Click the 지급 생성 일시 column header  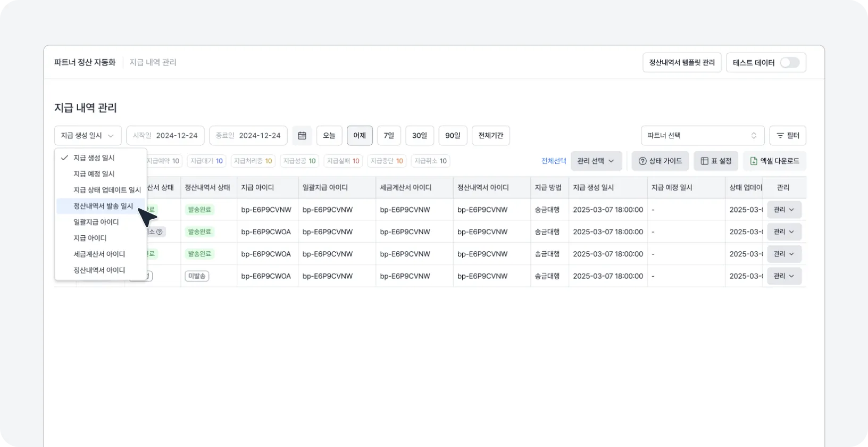coord(593,188)
